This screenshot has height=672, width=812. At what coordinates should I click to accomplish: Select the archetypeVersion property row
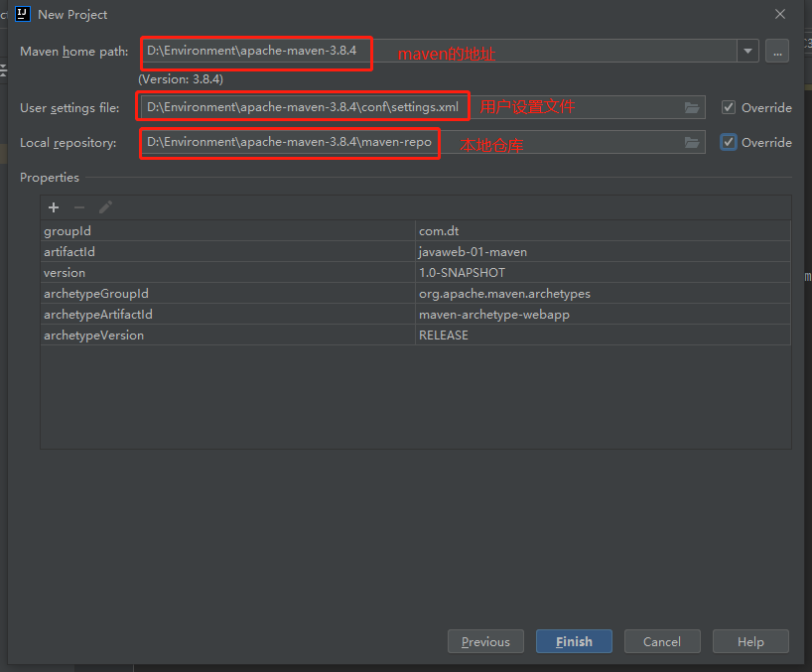pyautogui.click(x=415, y=335)
